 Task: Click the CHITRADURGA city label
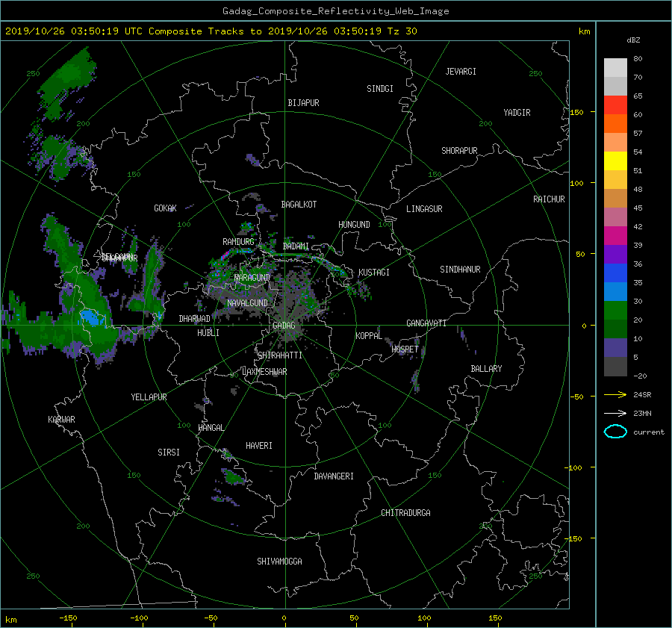coord(405,513)
